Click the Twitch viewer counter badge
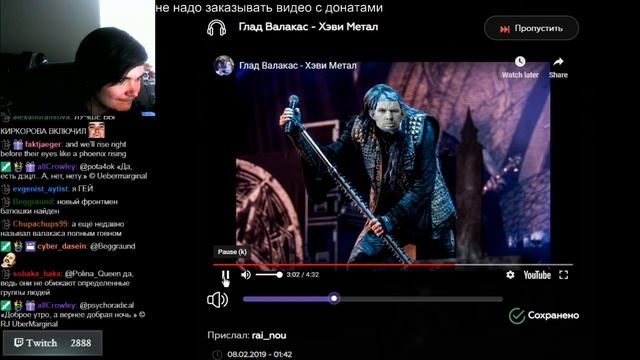The height and width of the screenshot is (360, 640). [53, 343]
